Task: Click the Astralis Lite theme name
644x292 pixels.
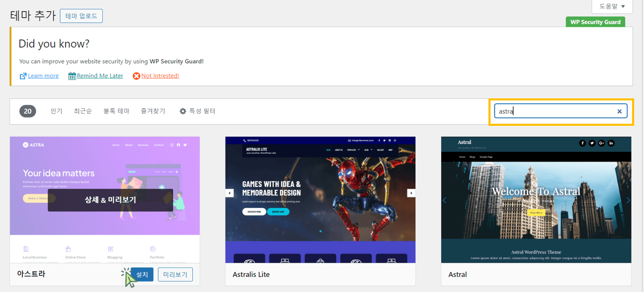Action: coord(251,274)
